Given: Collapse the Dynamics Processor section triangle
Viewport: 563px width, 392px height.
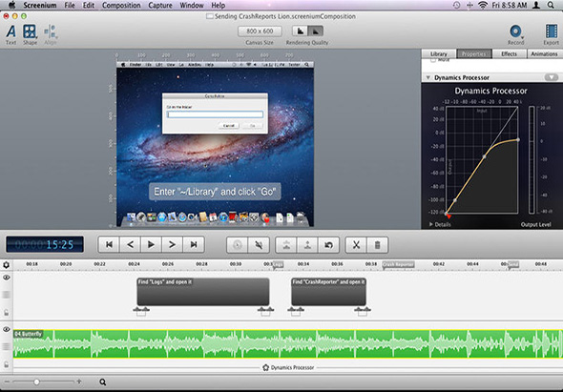Looking at the screenshot, I should pyautogui.click(x=427, y=77).
